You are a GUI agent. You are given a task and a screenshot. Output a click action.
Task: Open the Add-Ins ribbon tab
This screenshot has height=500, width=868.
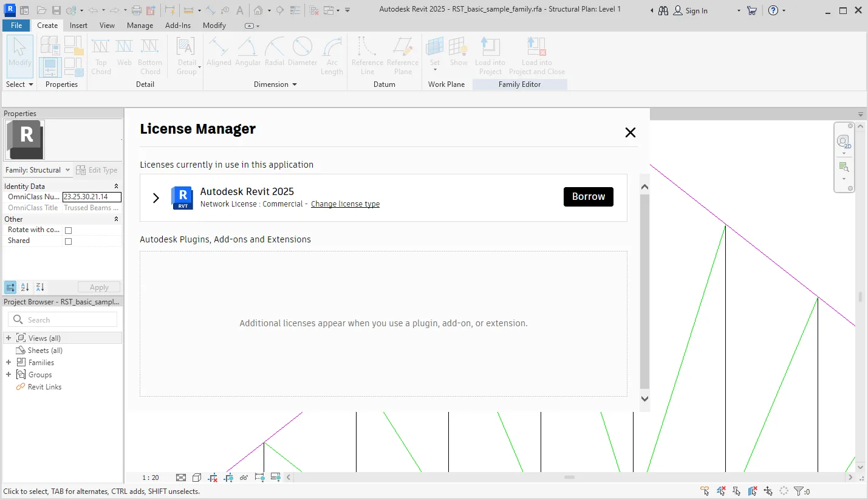pyautogui.click(x=178, y=26)
